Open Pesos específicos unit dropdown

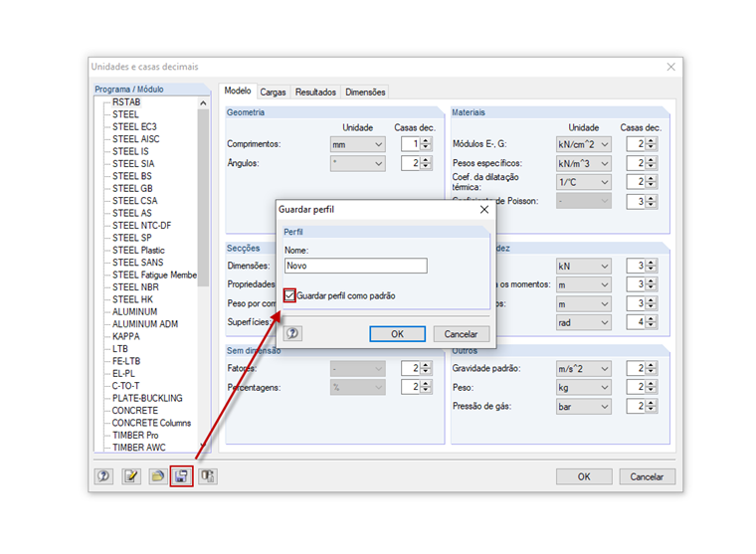click(x=583, y=163)
